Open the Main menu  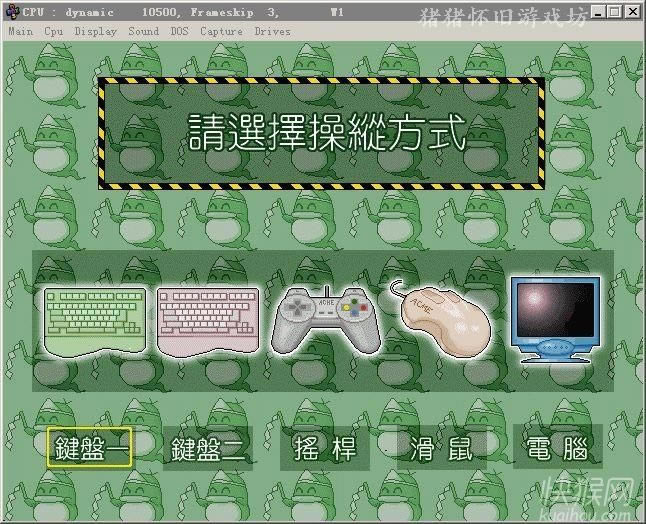(x=20, y=31)
